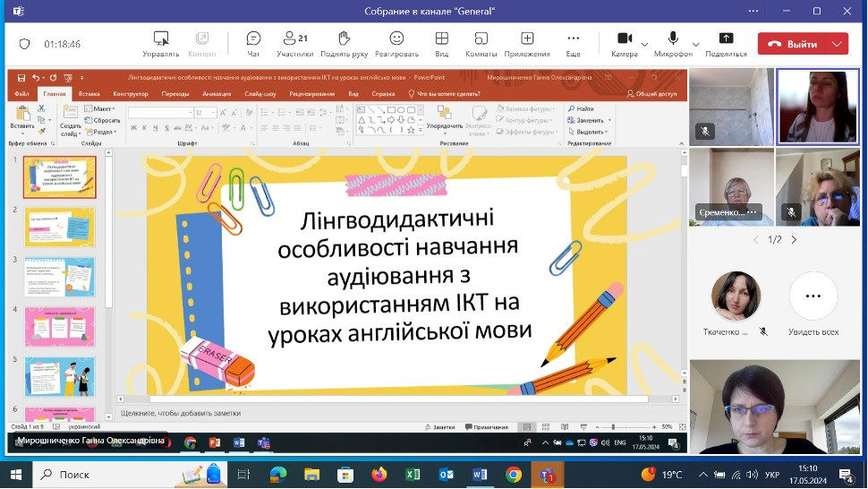868x489 pixels.
Task: Show the meeting participants list
Action: click(294, 43)
